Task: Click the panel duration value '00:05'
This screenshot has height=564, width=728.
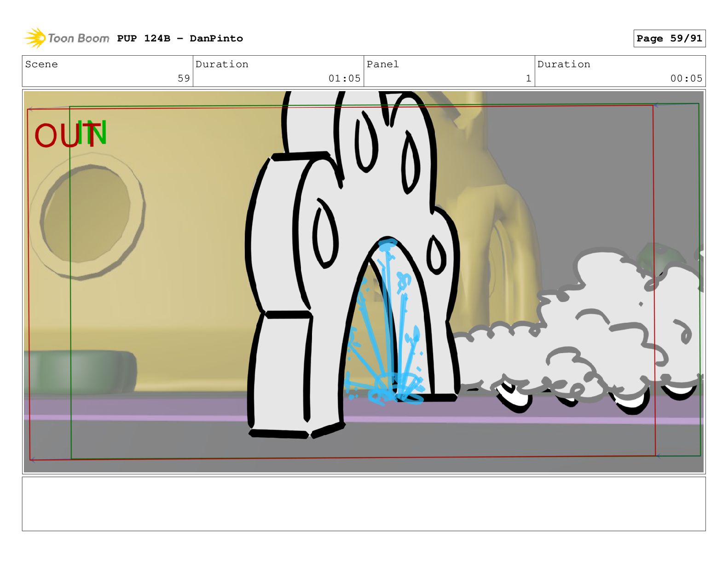Action: click(686, 78)
